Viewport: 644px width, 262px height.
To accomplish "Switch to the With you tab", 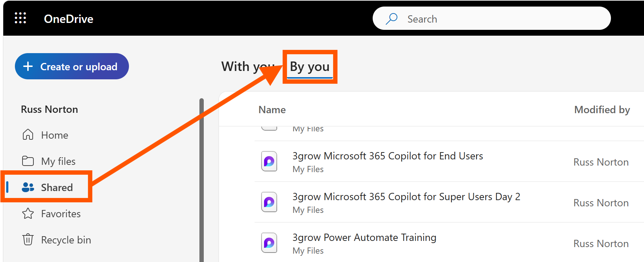I will pyautogui.click(x=248, y=66).
